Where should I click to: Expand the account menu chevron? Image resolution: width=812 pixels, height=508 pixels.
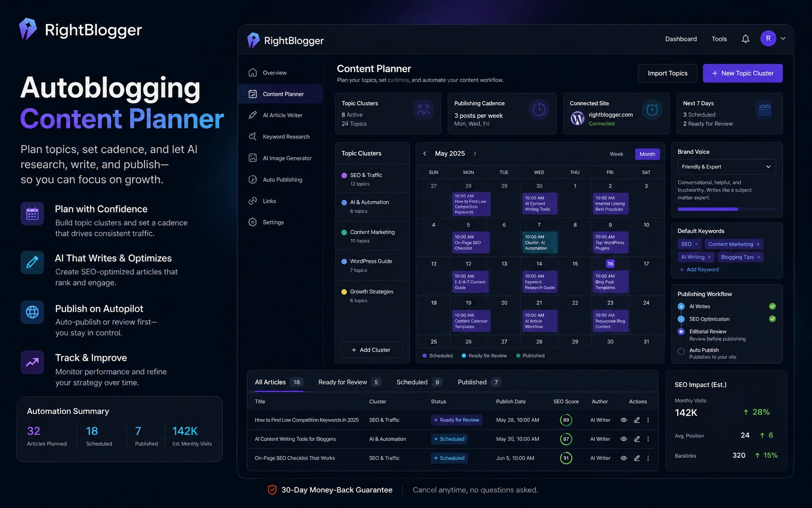tap(783, 38)
